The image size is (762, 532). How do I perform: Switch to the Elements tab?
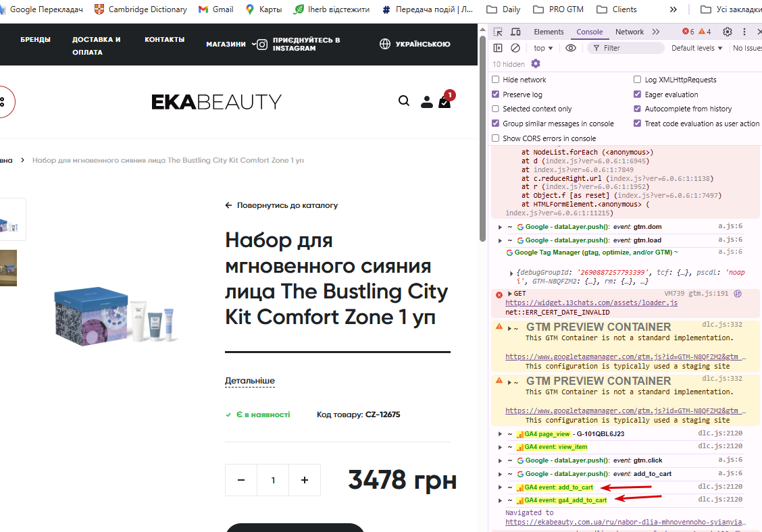(x=549, y=32)
